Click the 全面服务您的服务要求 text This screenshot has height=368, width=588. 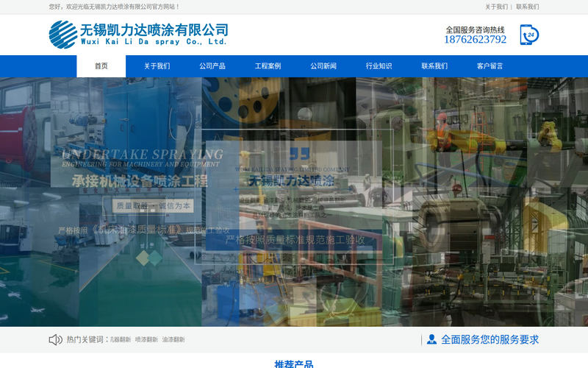click(x=490, y=339)
